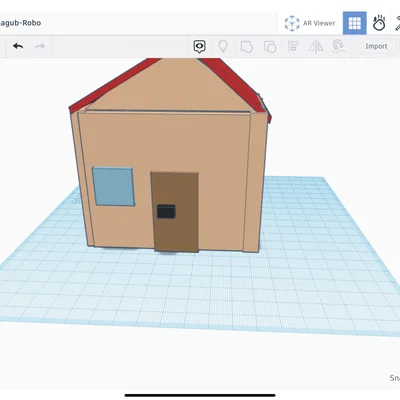This screenshot has width=400, height=400.
Task: Toggle the Cruise magnet icon
Action: tap(338, 46)
